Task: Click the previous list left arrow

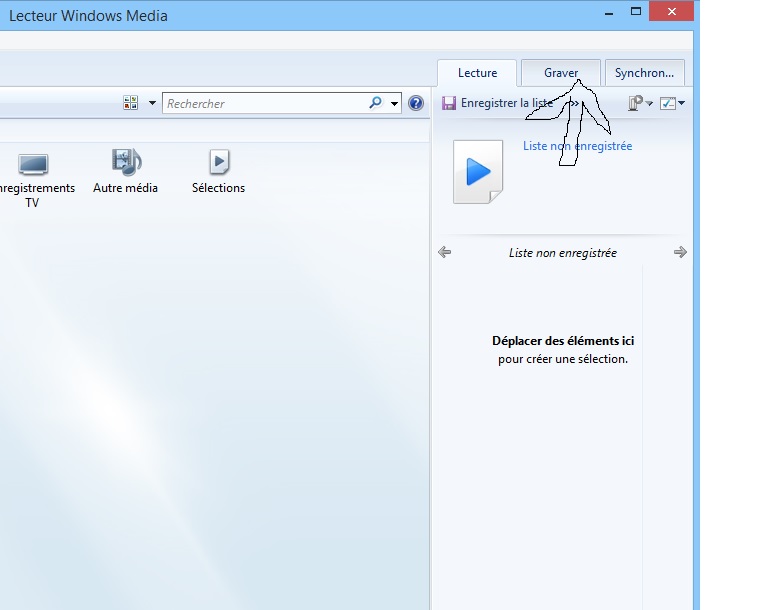Action: pyautogui.click(x=445, y=253)
